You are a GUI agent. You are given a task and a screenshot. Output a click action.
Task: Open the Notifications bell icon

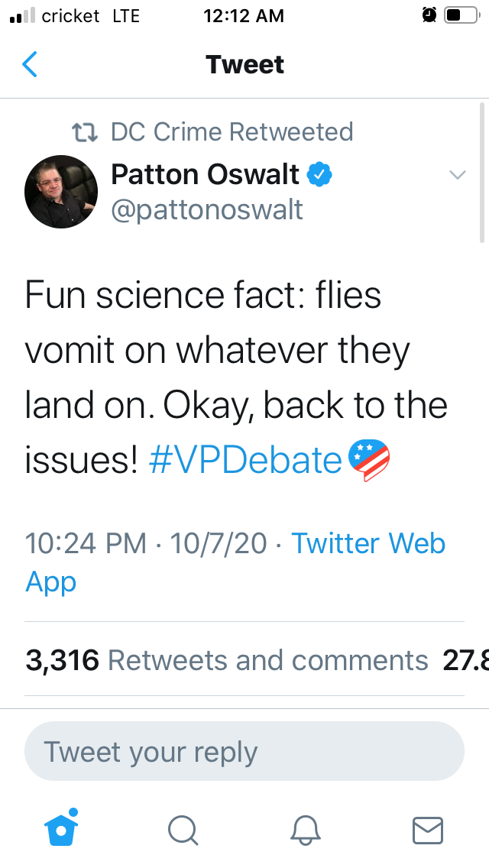[x=306, y=829]
